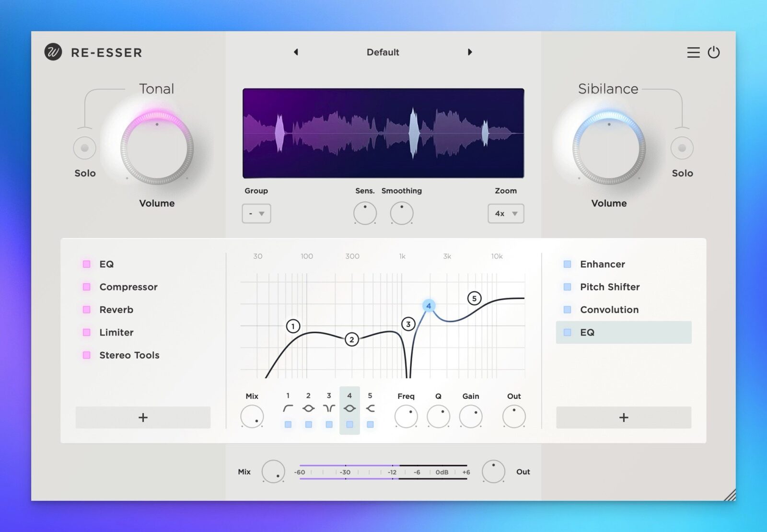Open the Zoom 4x dropdown
This screenshot has width=767, height=532.
coord(506,213)
